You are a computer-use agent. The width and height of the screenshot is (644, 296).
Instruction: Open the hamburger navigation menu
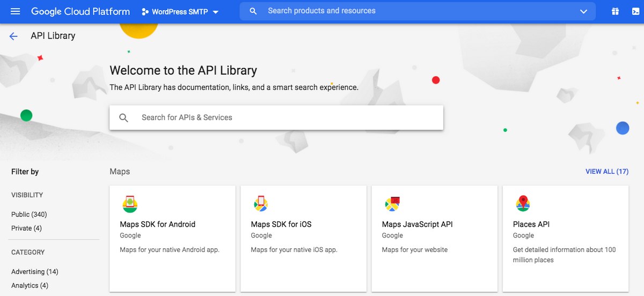(15, 11)
